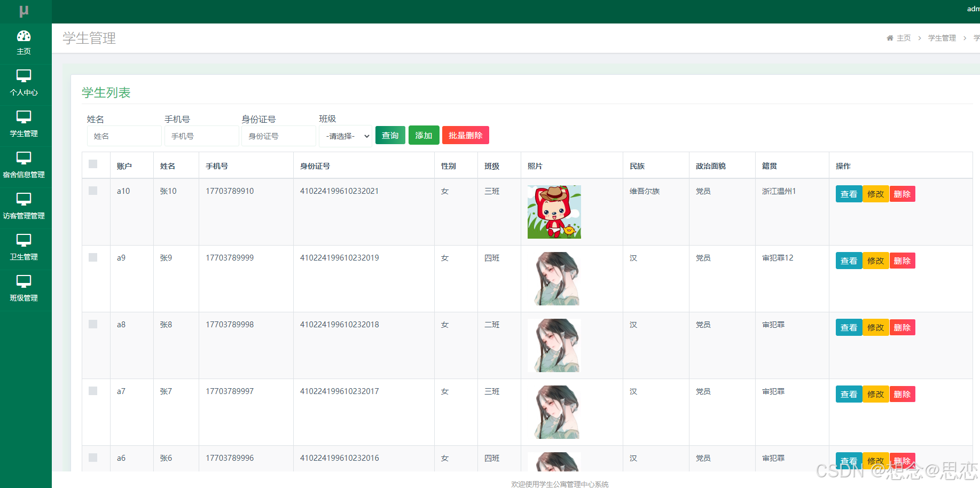Click the monitor icon above 班级管理
This screenshot has width=980, height=488.
(x=24, y=281)
